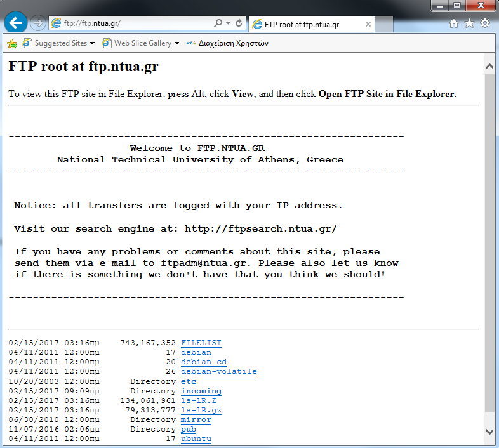This screenshot has height=448, width=499.
Task: Click the file size 134,061,961
Action: (148, 400)
